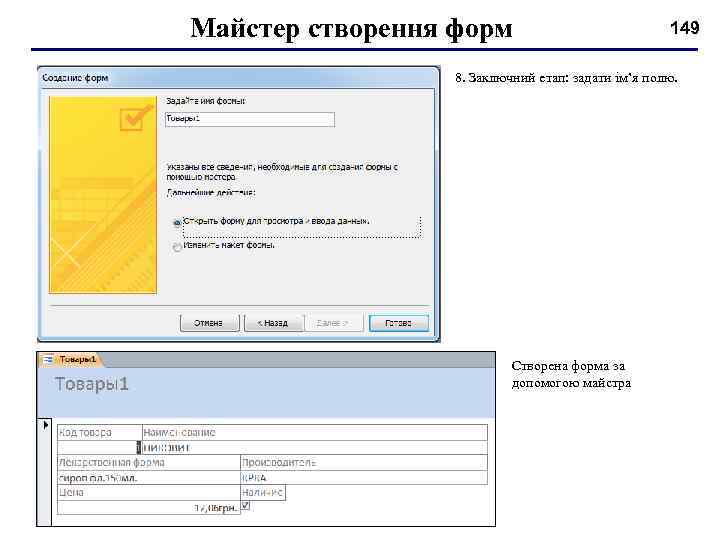
Task: Click the "Задайте имя формы" label
Action: [206, 101]
